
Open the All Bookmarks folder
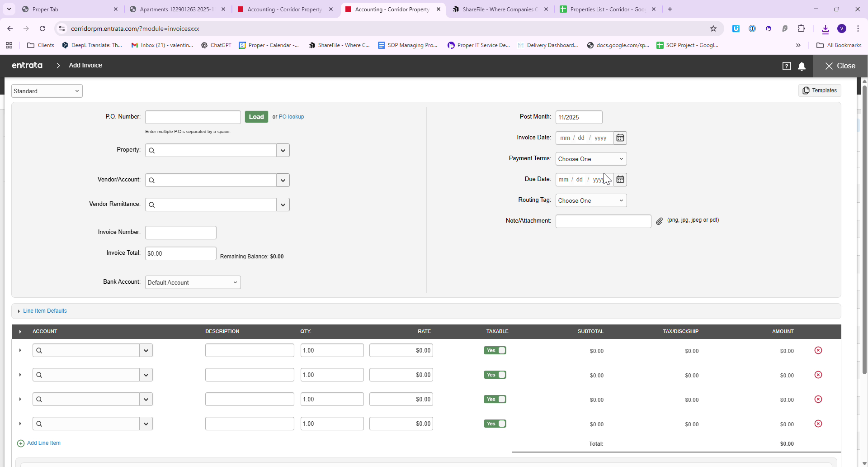839,45
